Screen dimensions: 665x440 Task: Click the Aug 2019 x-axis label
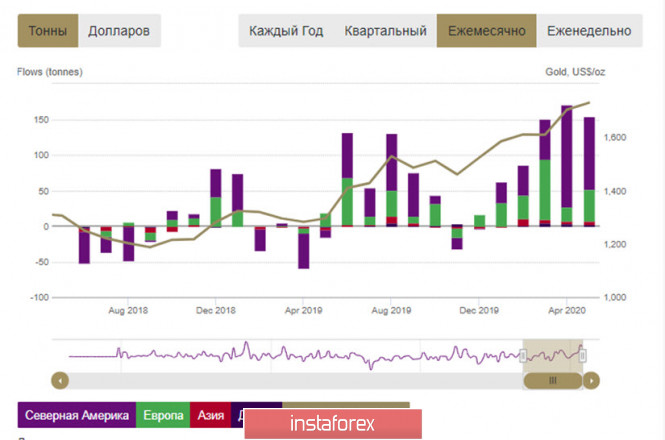tap(391, 311)
